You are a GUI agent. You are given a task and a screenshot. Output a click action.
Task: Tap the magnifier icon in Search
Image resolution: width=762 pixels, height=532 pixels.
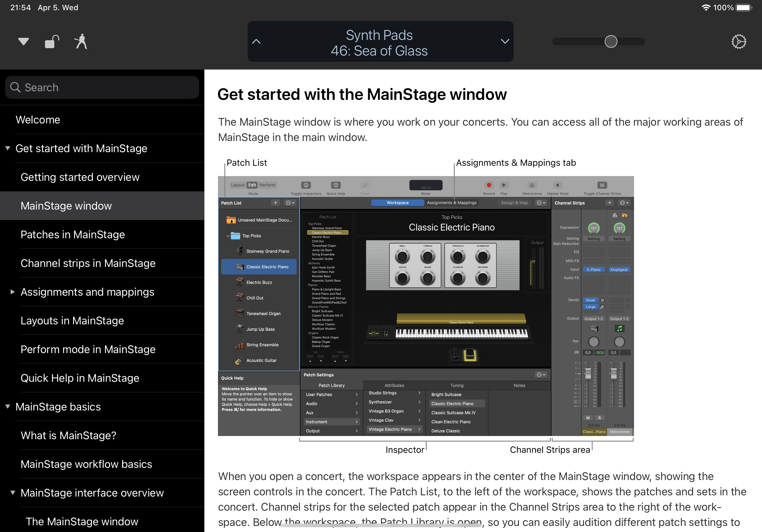[15, 87]
